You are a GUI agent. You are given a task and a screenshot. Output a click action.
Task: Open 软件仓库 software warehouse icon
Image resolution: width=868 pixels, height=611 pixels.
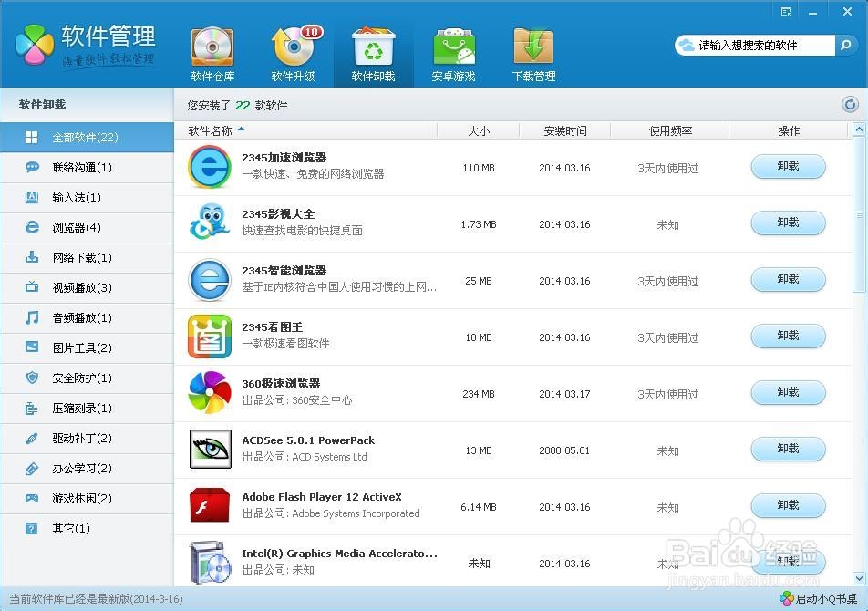(212, 54)
